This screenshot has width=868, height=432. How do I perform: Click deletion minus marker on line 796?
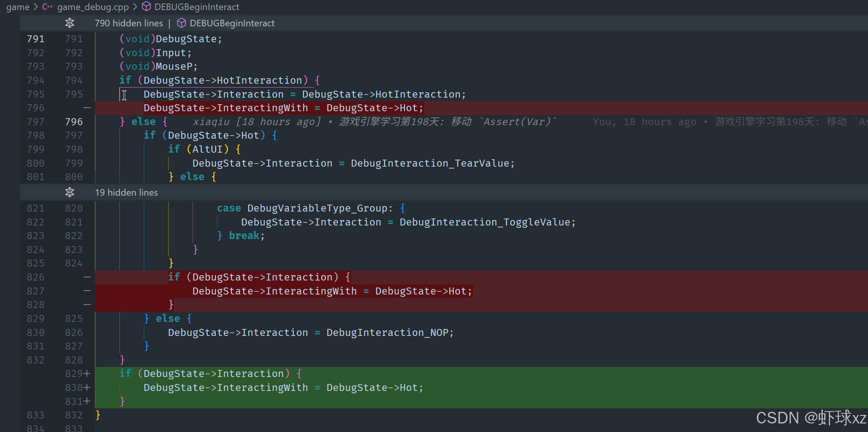click(87, 108)
